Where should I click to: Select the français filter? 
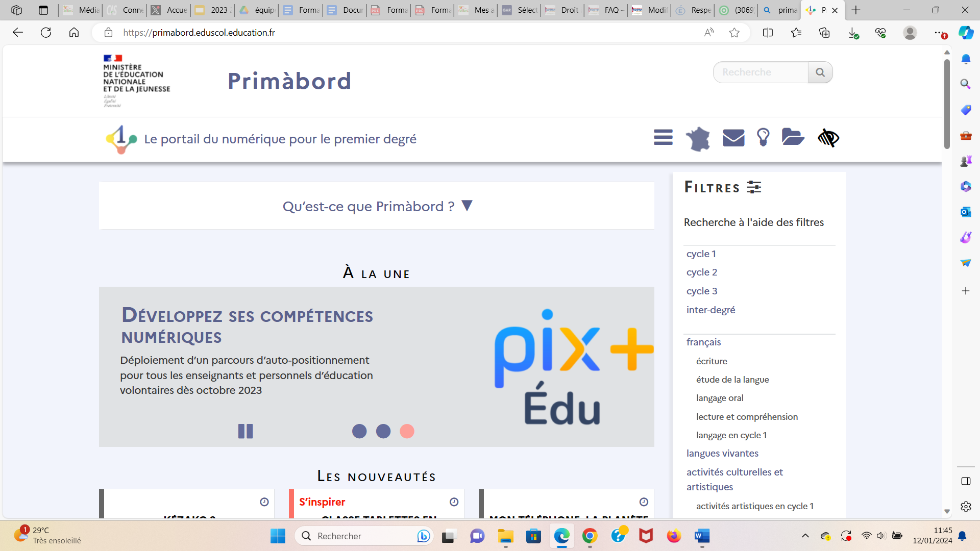pos(704,342)
